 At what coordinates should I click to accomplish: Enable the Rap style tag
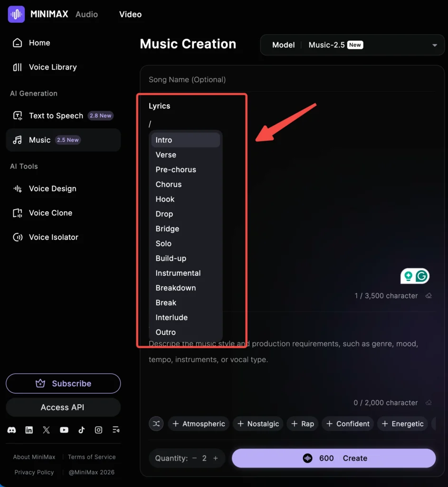(302, 424)
